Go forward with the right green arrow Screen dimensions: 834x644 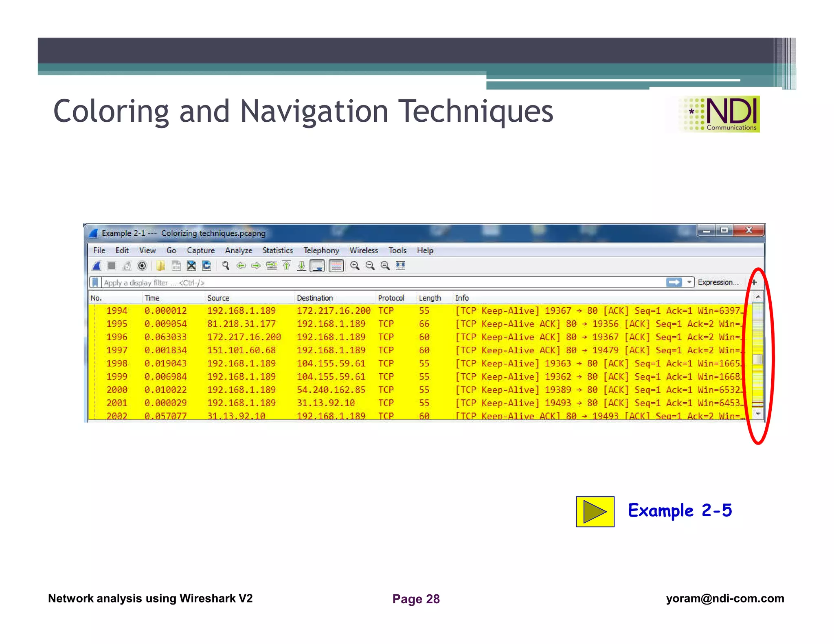(x=256, y=266)
